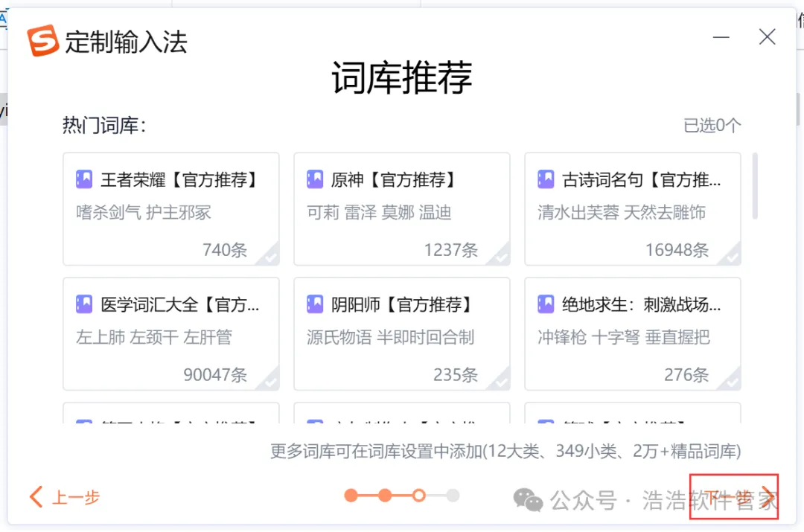Screen dimensions: 804x532
Task: Click the 阴阳师 dictionary bookmark icon
Action: coord(315,304)
